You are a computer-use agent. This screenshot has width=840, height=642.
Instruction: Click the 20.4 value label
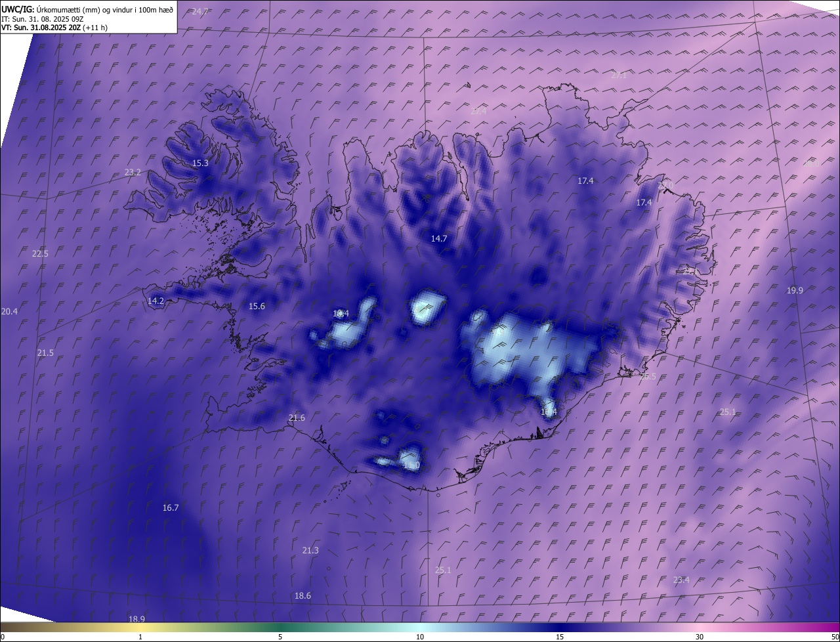(10, 311)
